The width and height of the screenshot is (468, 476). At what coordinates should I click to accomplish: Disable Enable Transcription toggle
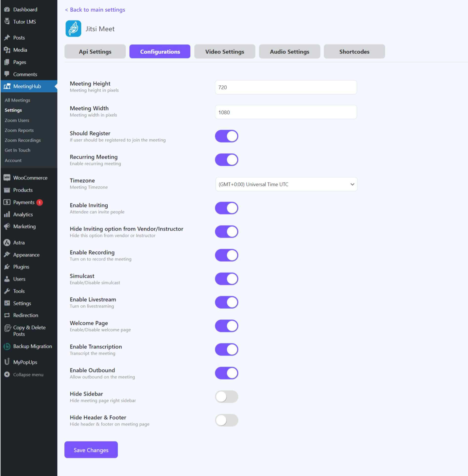(227, 350)
